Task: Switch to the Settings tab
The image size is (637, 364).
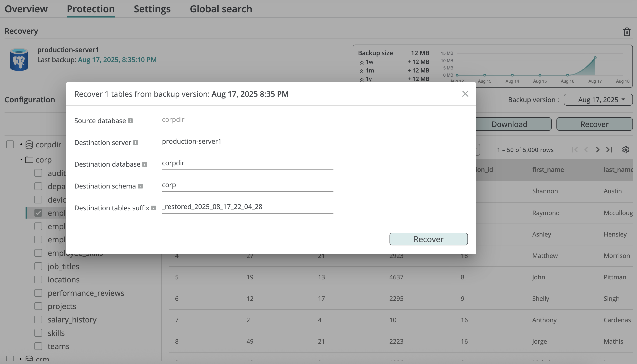Action: [x=152, y=9]
